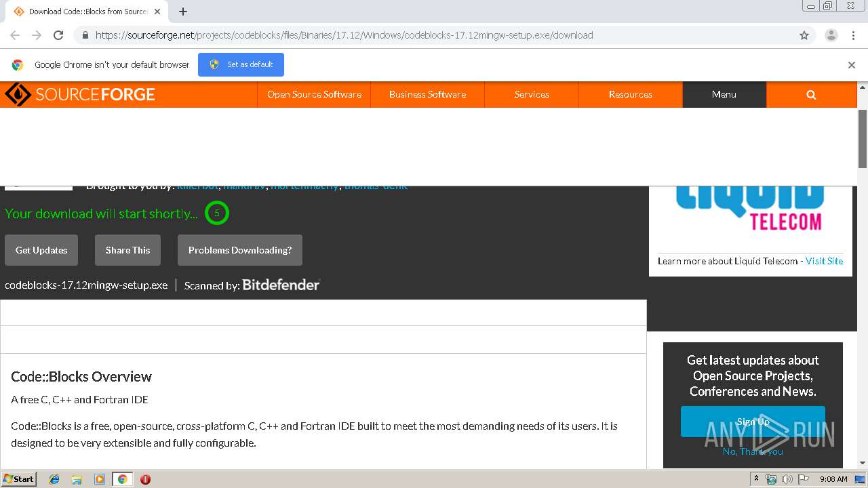The height and width of the screenshot is (488, 868).
Task: Click the red Opera taskbar icon
Action: (x=145, y=479)
